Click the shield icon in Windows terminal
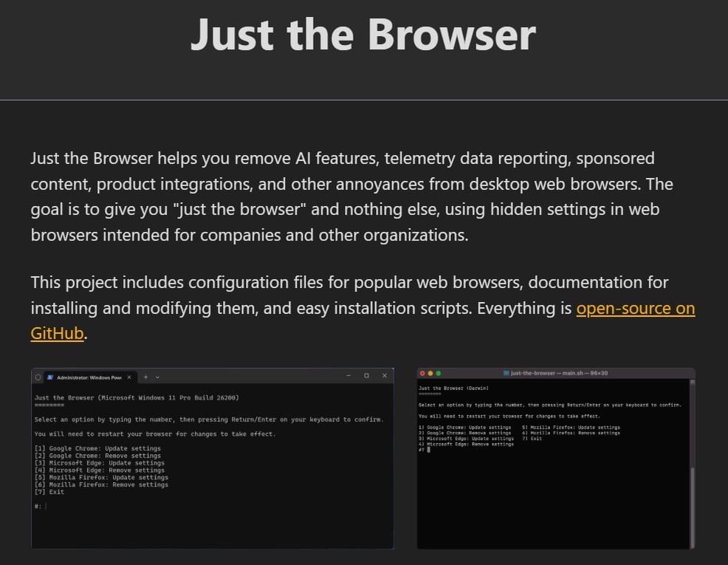728x565 pixels. (x=38, y=377)
